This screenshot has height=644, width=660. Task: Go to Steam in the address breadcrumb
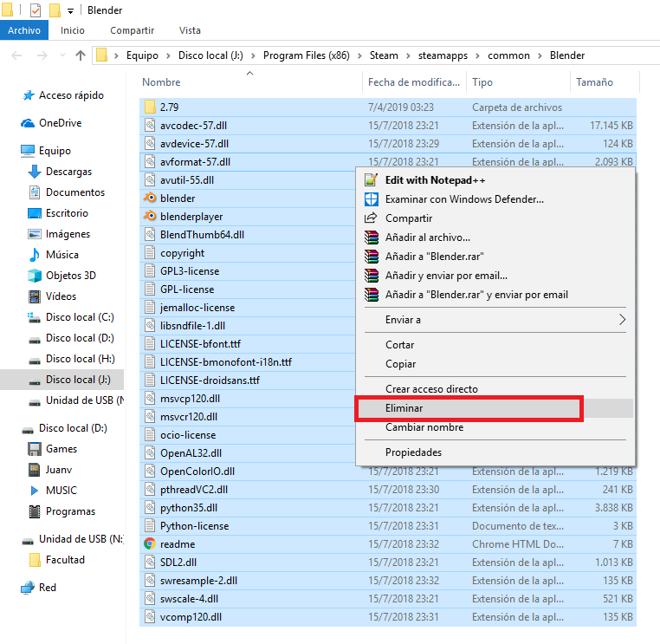pos(384,55)
